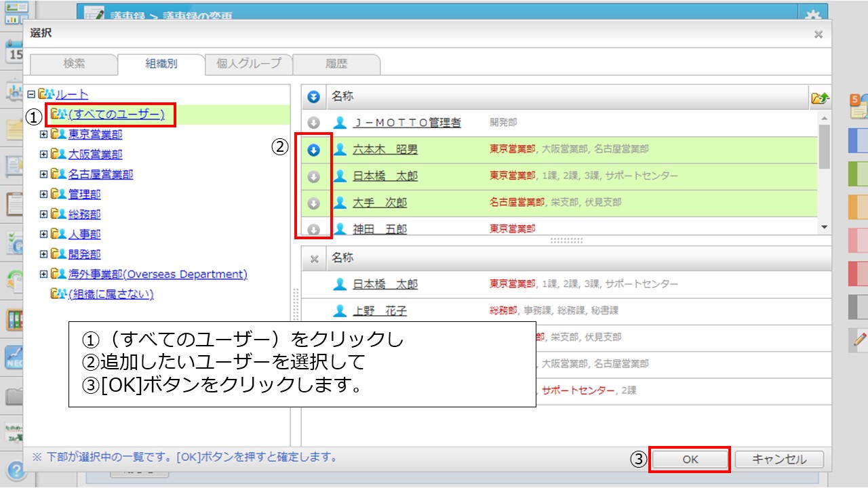Click the settings gear icon at top right
This screenshot has width=868, height=488.
812,16
